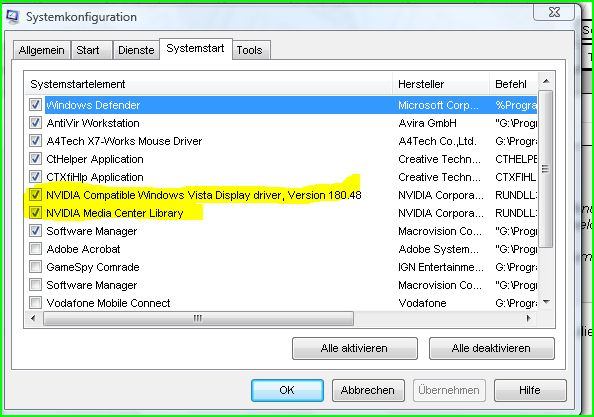594x417 pixels.
Task: Uncheck NVIDIA Media Center Library checkbox
Action: pyautogui.click(x=35, y=213)
